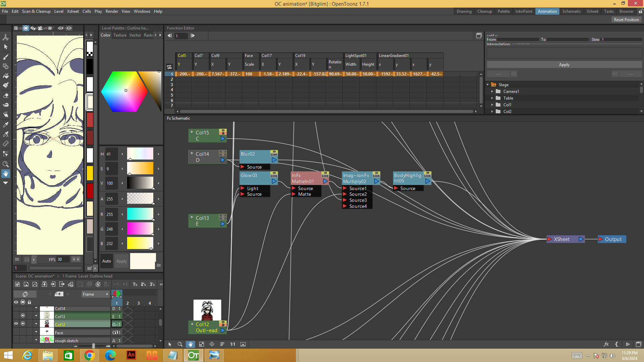
Task: Click Reset Size 1:1 in schematic toolbar
Action: [x=233, y=344]
